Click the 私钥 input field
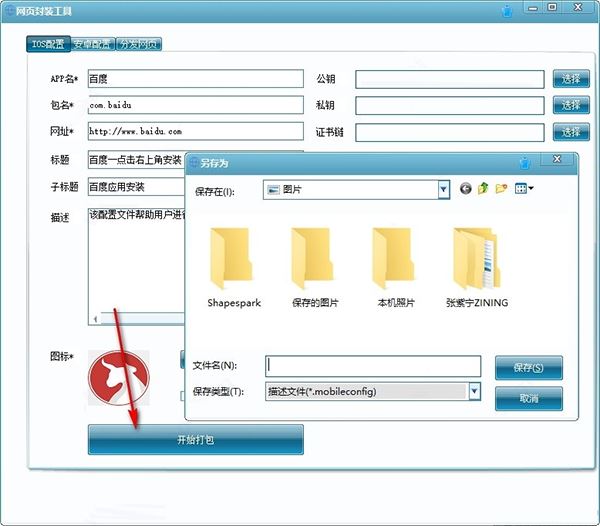 (450, 106)
